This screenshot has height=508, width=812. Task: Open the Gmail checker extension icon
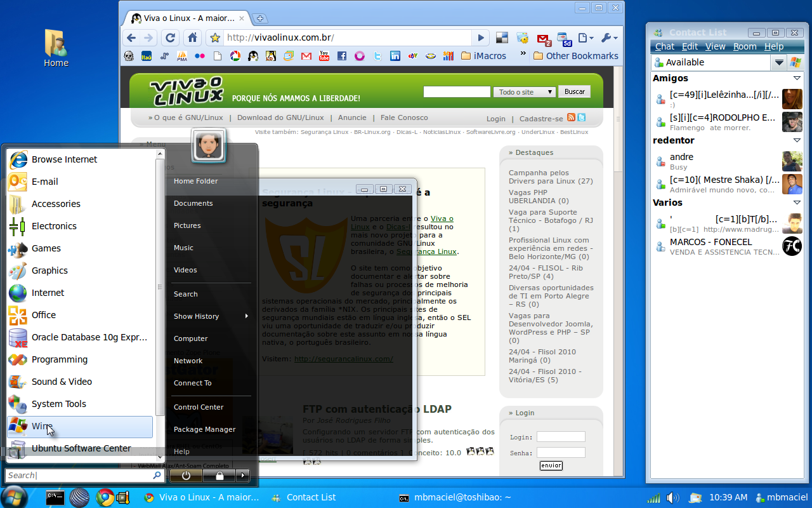(x=544, y=39)
